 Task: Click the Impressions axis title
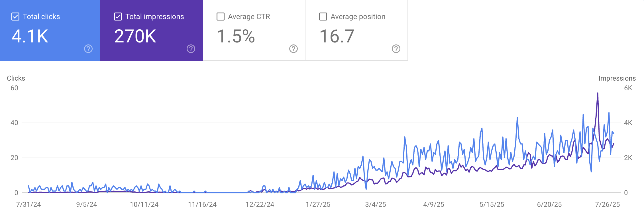[x=617, y=78]
